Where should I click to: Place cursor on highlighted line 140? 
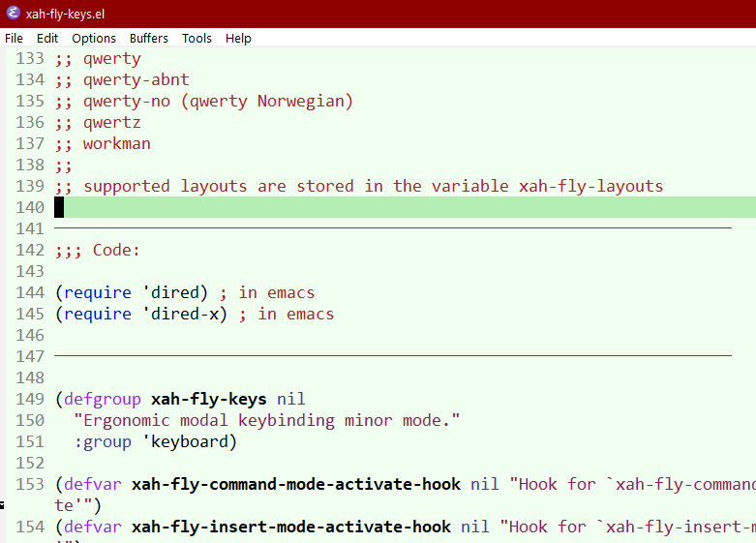click(x=405, y=207)
